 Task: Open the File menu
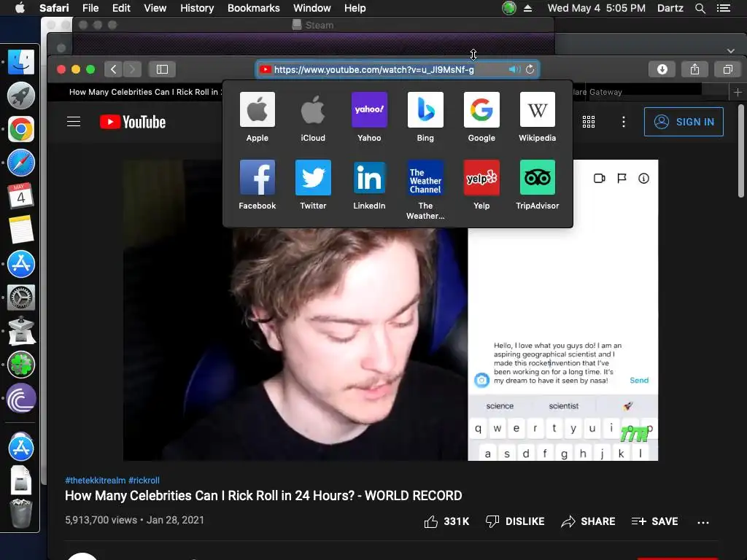tap(90, 8)
